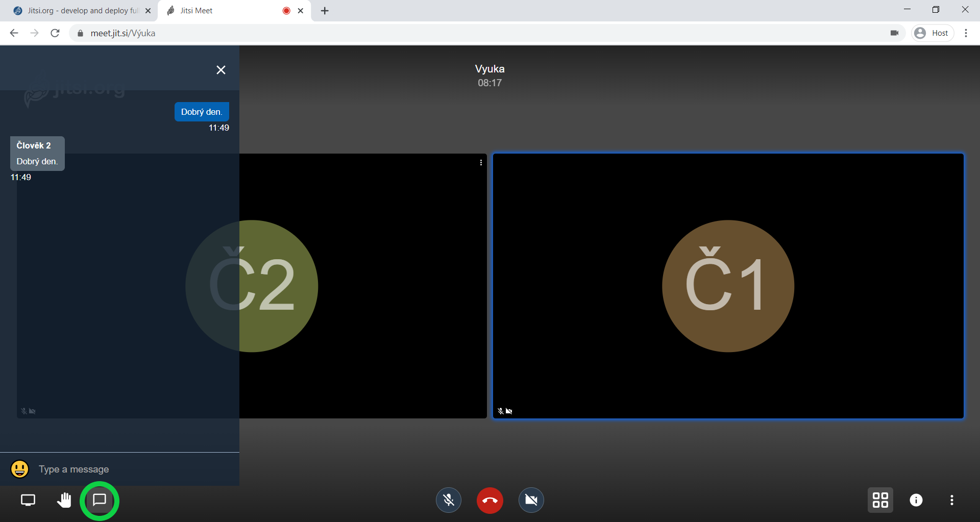This screenshot has height=522, width=980.
Task: Click the share screen icon
Action: click(28, 500)
